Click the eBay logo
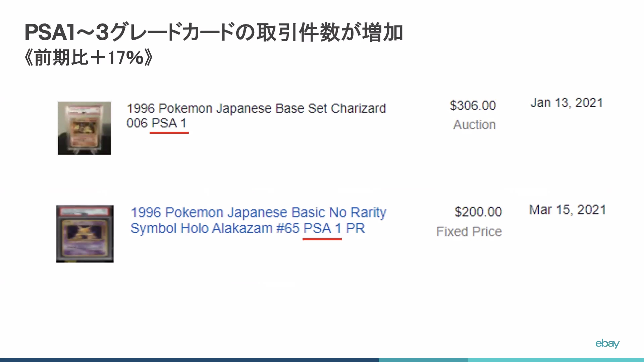Viewport: 644px width, 362px height. pos(607,344)
